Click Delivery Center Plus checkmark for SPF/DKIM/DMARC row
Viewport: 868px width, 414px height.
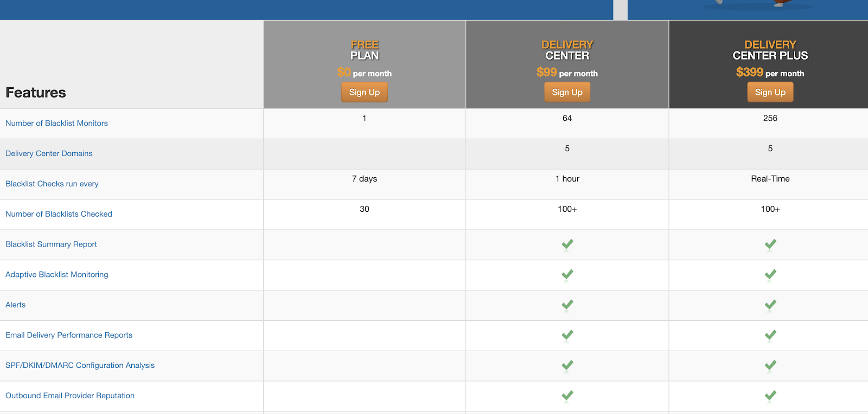[x=770, y=366]
